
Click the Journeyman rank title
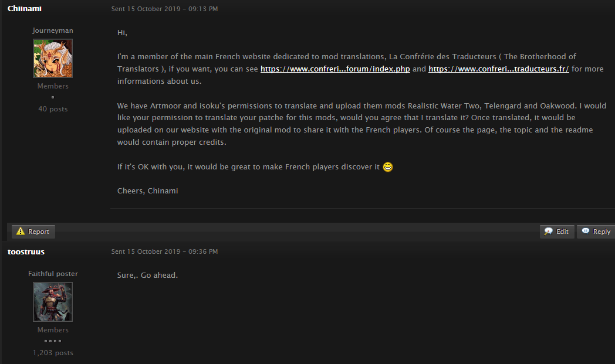[x=53, y=30]
